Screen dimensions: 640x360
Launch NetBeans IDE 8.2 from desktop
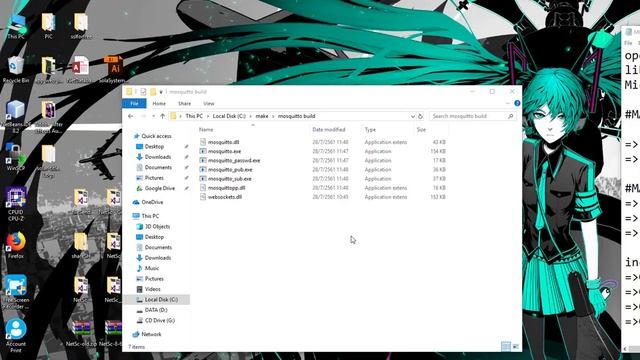16,116
